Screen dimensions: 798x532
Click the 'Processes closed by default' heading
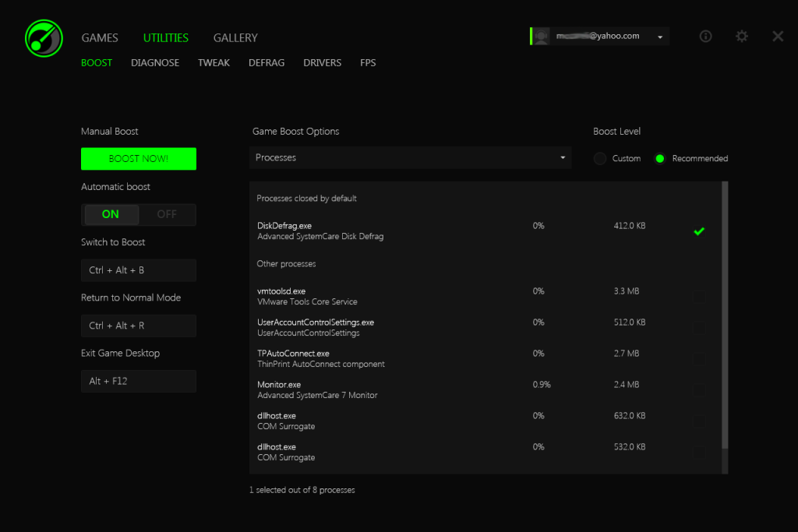click(306, 199)
